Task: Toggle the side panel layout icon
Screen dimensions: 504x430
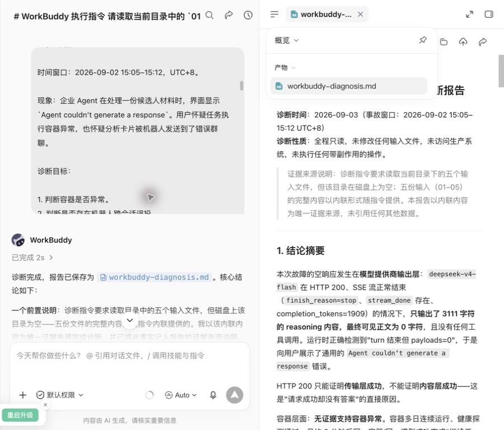Action: (488, 14)
